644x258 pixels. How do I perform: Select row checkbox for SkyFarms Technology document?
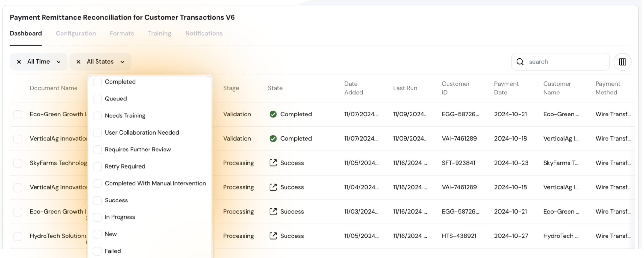(18, 163)
